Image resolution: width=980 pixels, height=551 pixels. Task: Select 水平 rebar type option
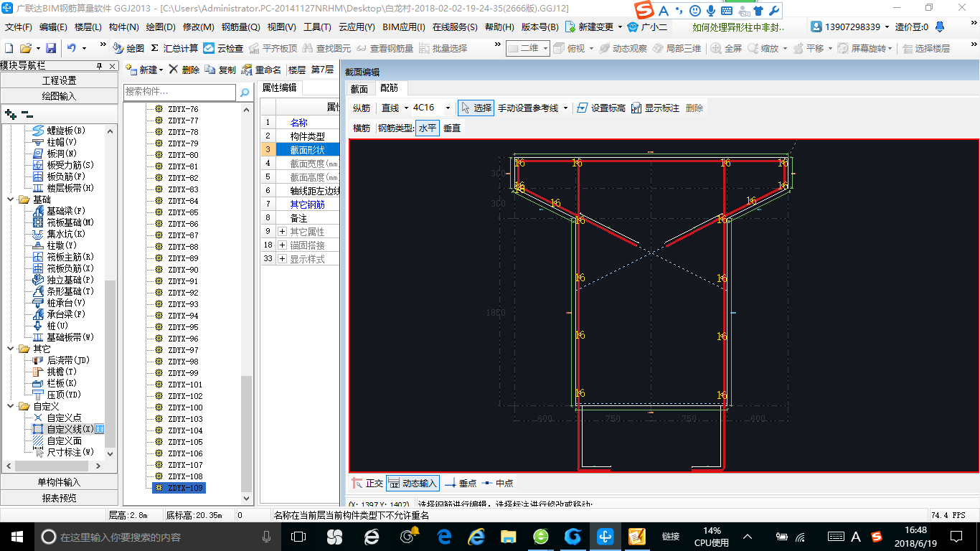tap(428, 128)
